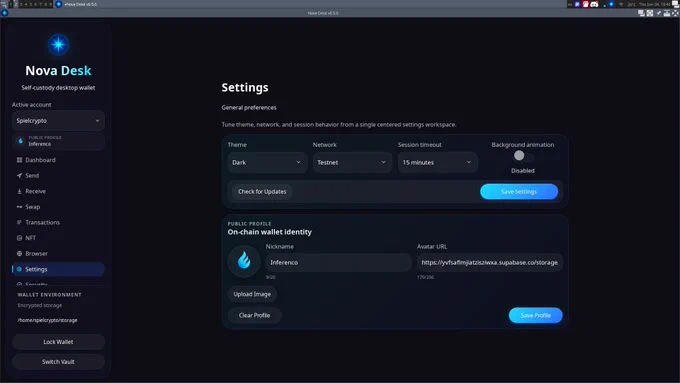Click the Nova Desk window title icon

(4, 13)
